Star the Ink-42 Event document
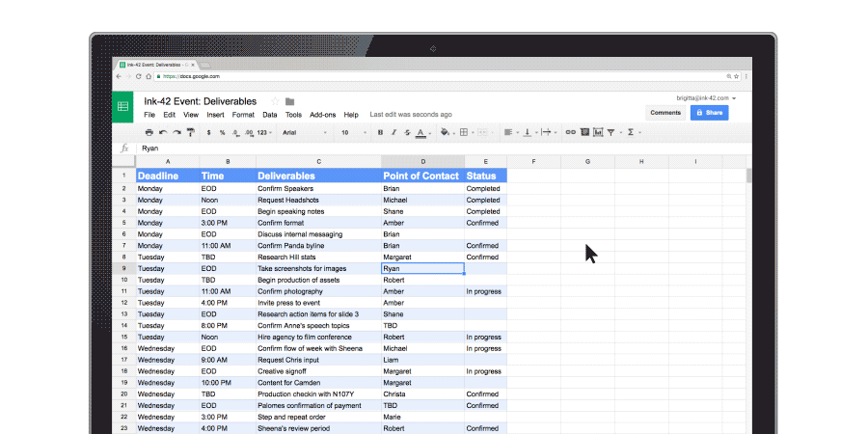The height and width of the screenshot is (434, 868). click(275, 101)
